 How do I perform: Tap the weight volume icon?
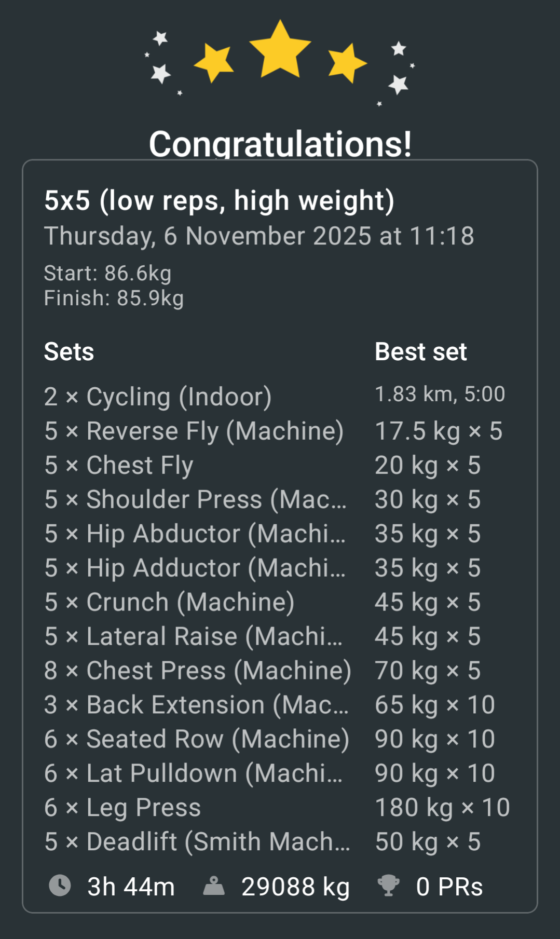(x=214, y=886)
